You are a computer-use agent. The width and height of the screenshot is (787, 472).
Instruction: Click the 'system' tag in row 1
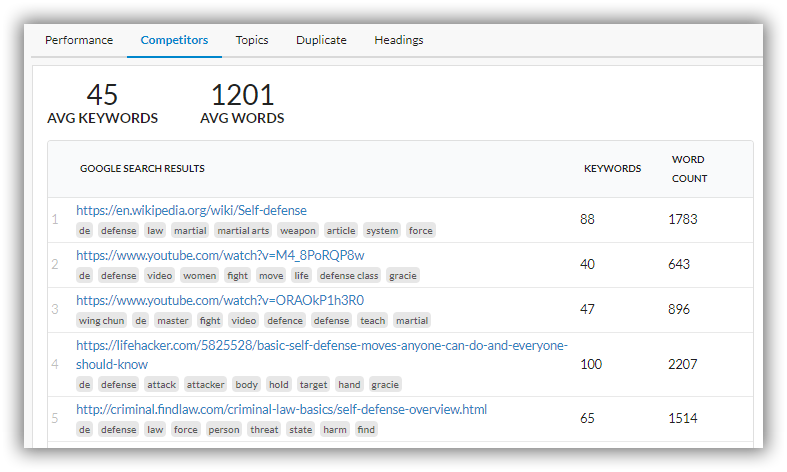382,230
